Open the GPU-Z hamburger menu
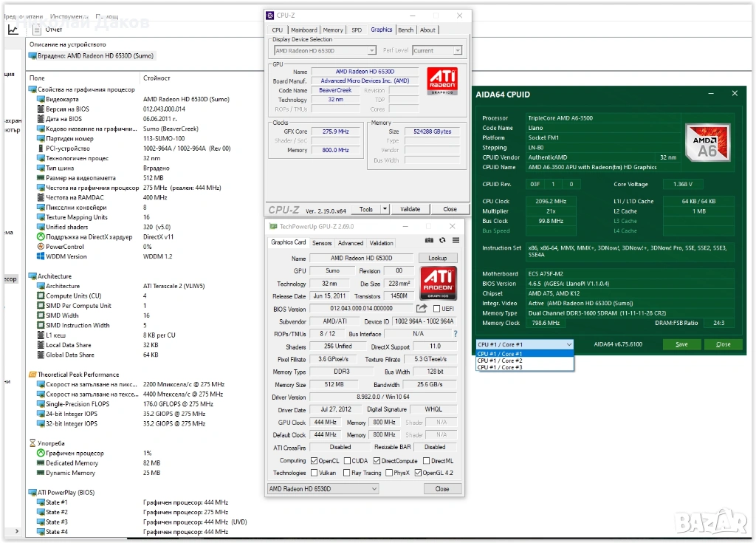756x543 pixels. (x=456, y=240)
